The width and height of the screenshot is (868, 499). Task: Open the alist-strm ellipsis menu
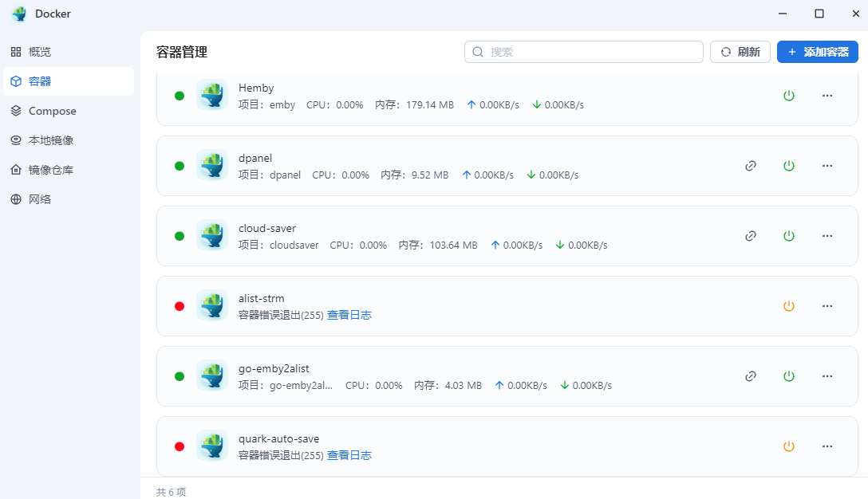pyautogui.click(x=827, y=306)
